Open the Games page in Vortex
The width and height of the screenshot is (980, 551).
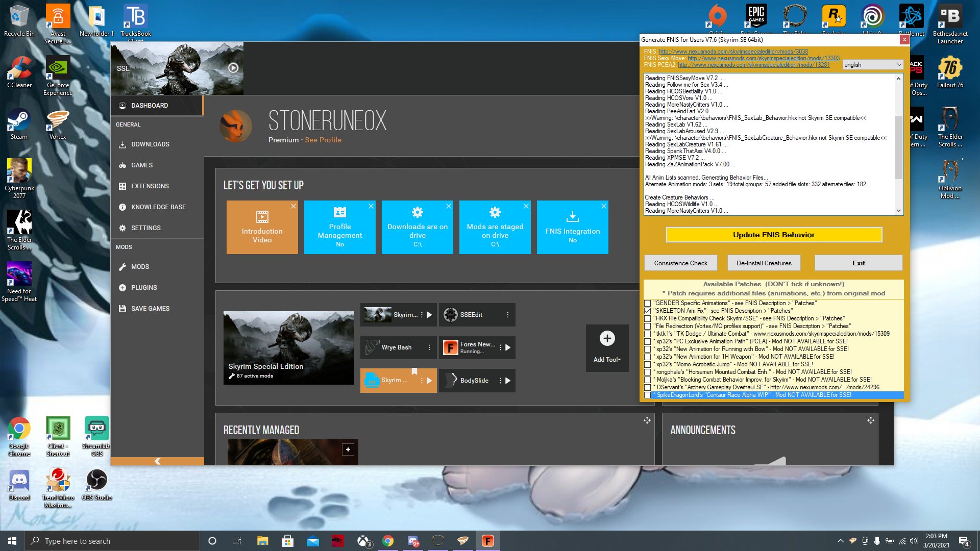coord(157,165)
